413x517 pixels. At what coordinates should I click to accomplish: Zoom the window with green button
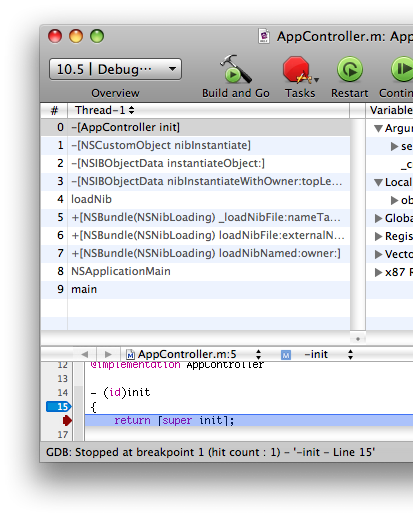[97, 36]
